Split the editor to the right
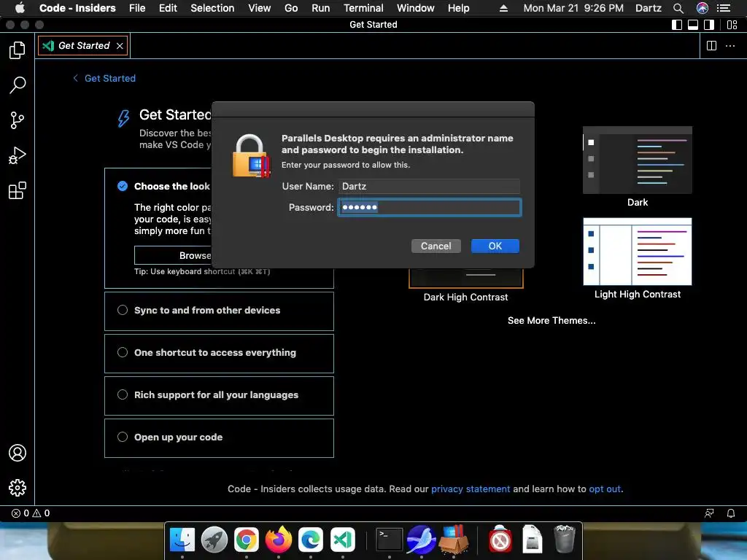747x560 pixels. [711, 46]
